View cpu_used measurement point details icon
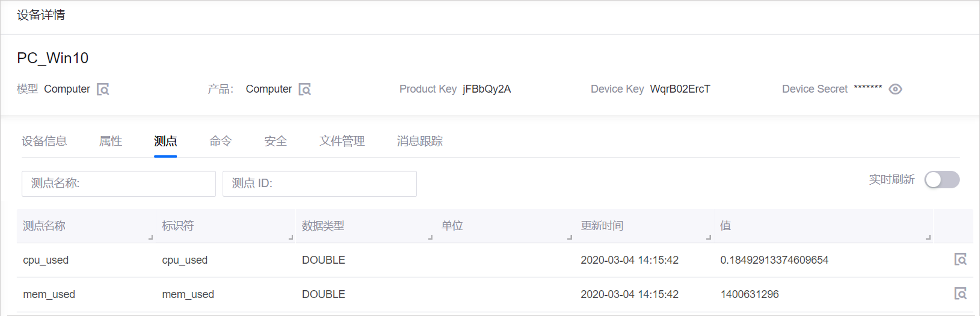Screen dimensions: 980x316 click(x=960, y=260)
